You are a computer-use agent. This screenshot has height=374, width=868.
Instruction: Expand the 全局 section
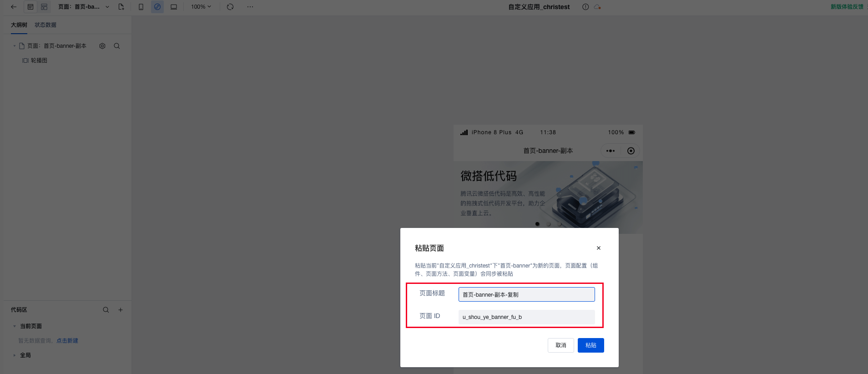click(x=15, y=355)
